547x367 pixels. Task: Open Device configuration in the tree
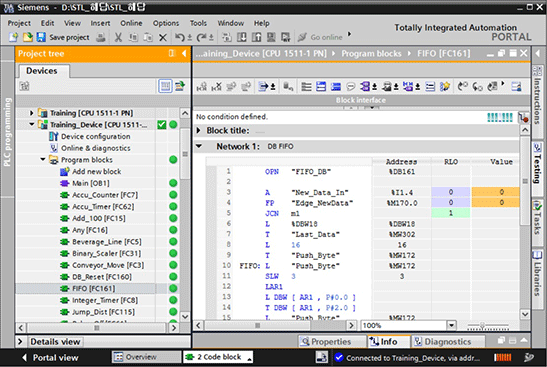[96, 136]
